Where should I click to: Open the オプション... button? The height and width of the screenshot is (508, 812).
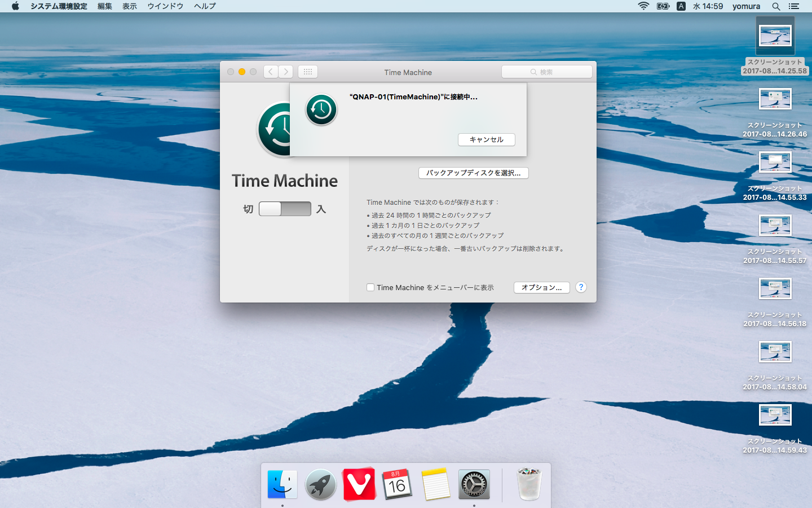(542, 287)
